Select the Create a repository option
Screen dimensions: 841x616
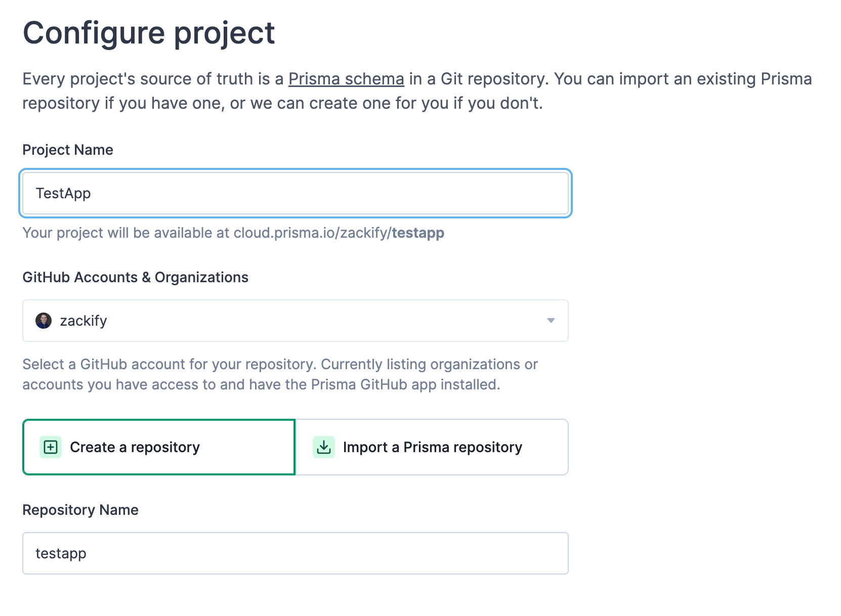coord(158,447)
